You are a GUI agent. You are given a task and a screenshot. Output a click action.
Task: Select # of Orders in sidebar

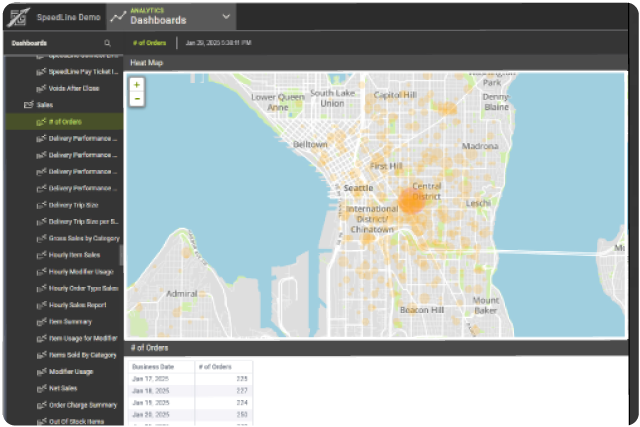tap(63, 122)
